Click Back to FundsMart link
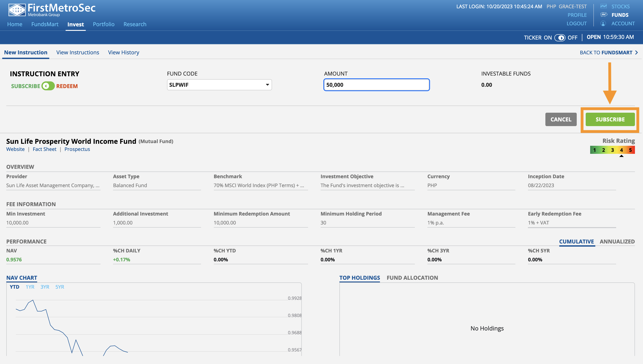Viewport: 643px width, 364px height. (606, 53)
